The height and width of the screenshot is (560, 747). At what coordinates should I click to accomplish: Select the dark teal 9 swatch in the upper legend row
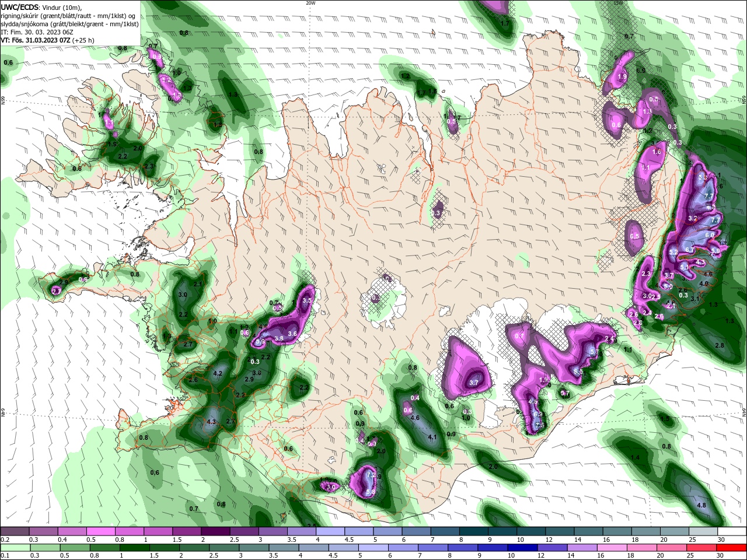502,531
